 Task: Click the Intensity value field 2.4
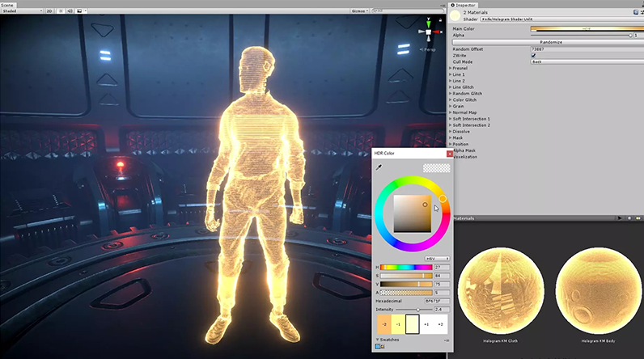click(x=442, y=310)
